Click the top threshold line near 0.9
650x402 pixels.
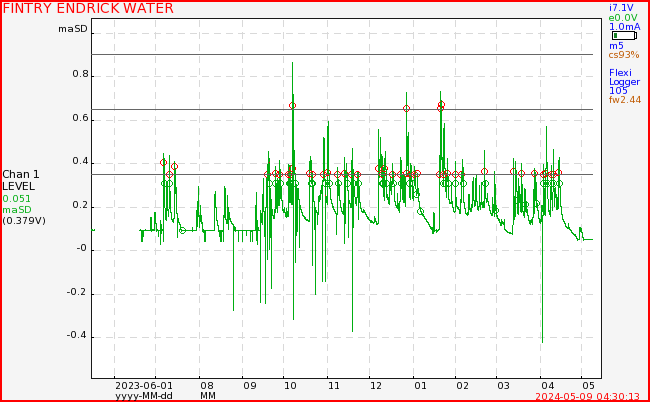pyautogui.click(x=342, y=54)
